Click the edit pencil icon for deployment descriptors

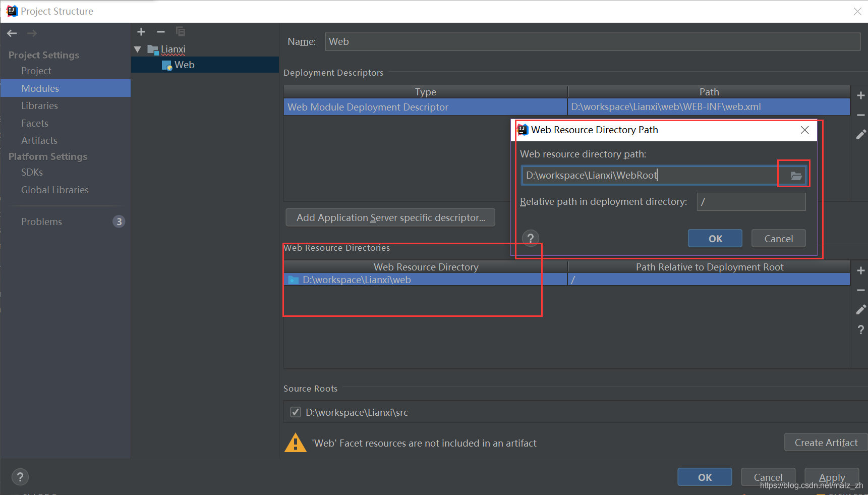point(861,134)
